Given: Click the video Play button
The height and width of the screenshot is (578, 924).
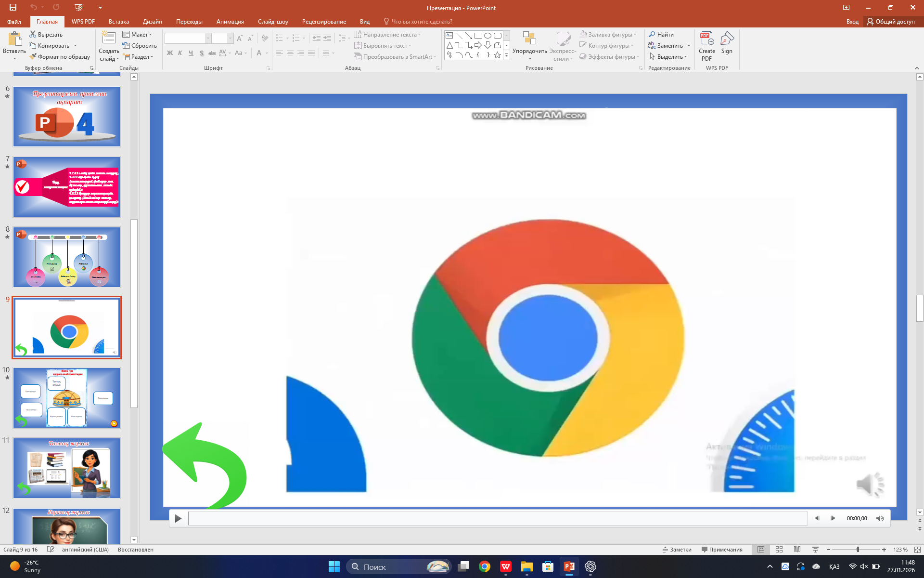Looking at the screenshot, I should (178, 518).
